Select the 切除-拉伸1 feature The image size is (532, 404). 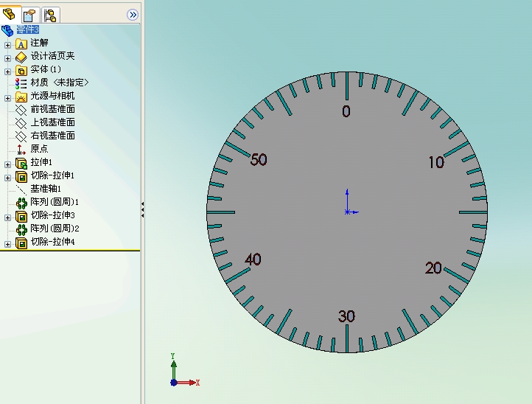[52, 175]
